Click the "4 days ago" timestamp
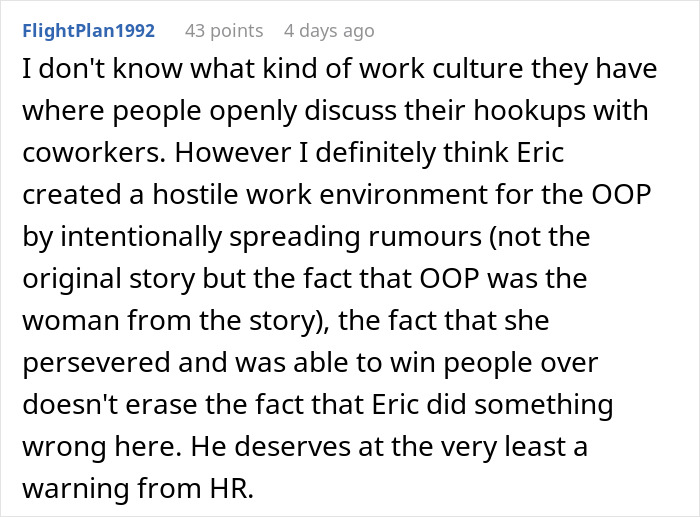This screenshot has height=517, width=700. pyautogui.click(x=328, y=31)
